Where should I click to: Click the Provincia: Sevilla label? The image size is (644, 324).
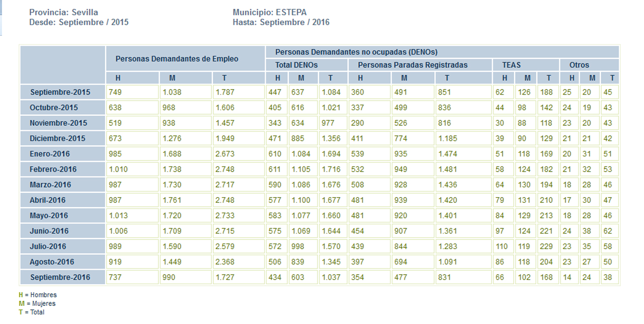64,12
